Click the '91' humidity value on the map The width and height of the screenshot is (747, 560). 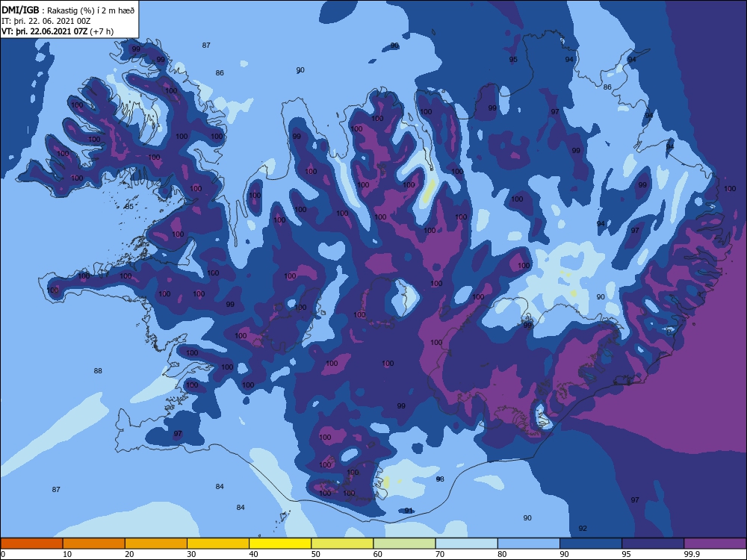coord(409,511)
